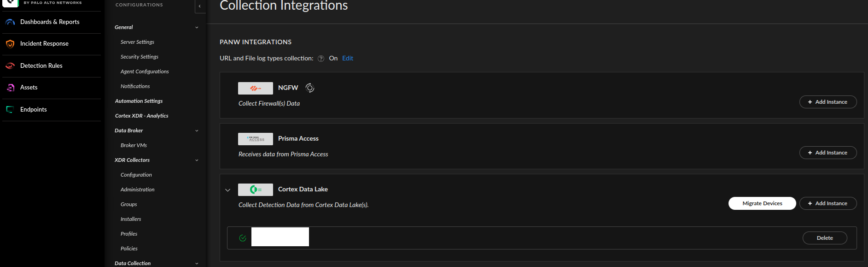Select Profiles under XDR Collectors
The width and height of the screenshot is (868, 267).
tap(129, 234)
